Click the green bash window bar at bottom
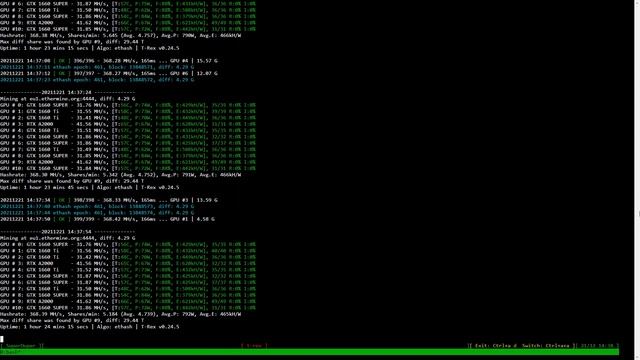This screenshot has width=640, height=360. pos(309,352)
